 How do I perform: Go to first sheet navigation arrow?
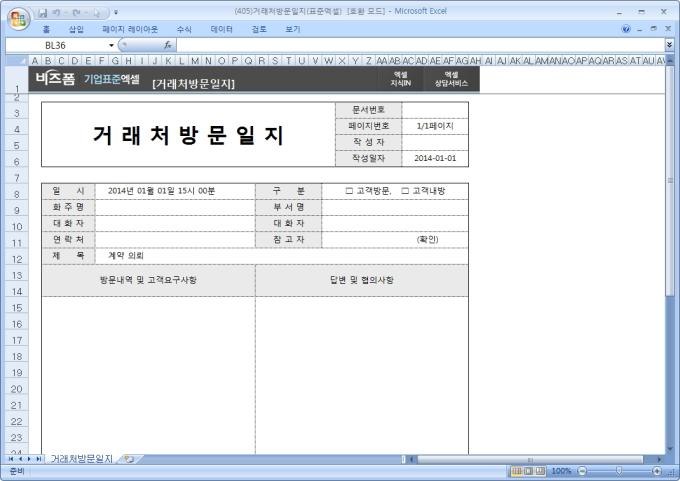pos(11,459)
